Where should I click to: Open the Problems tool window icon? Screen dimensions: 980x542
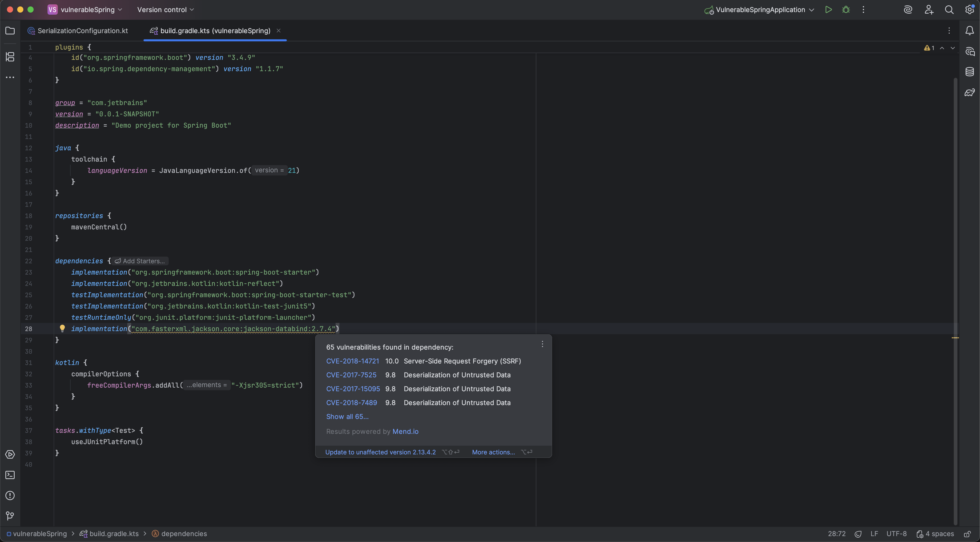pos(10,496)
